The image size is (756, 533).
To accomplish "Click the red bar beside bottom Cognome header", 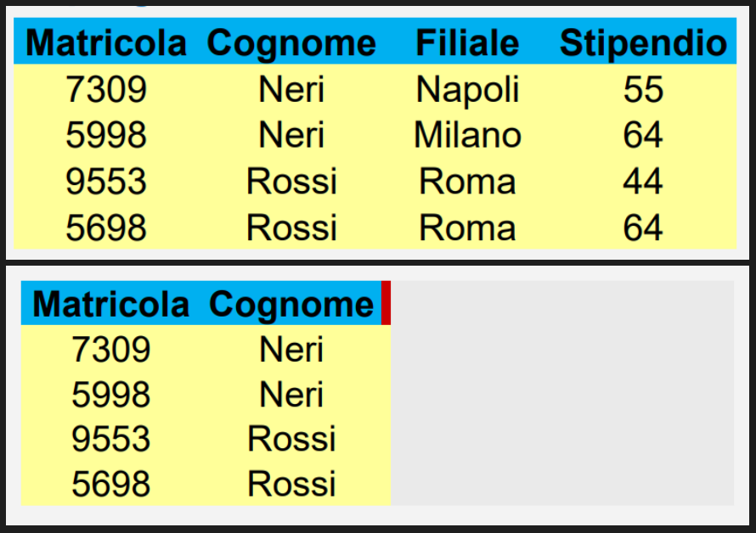I will click(386, 303).
